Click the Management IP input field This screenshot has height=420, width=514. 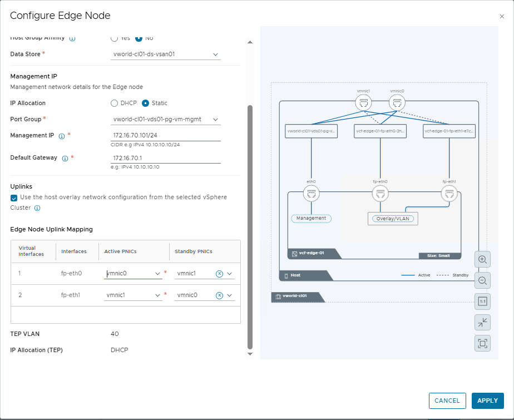(x=166, y=136)
